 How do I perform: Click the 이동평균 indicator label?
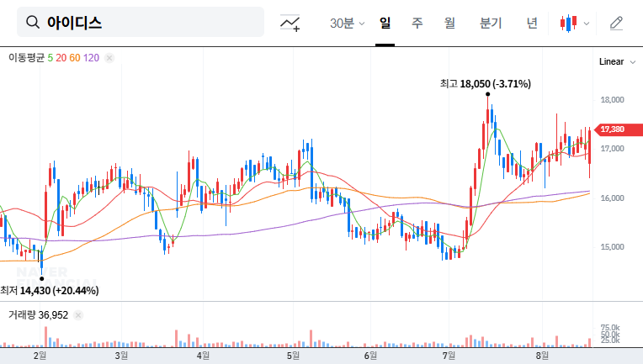pos(25,58)
